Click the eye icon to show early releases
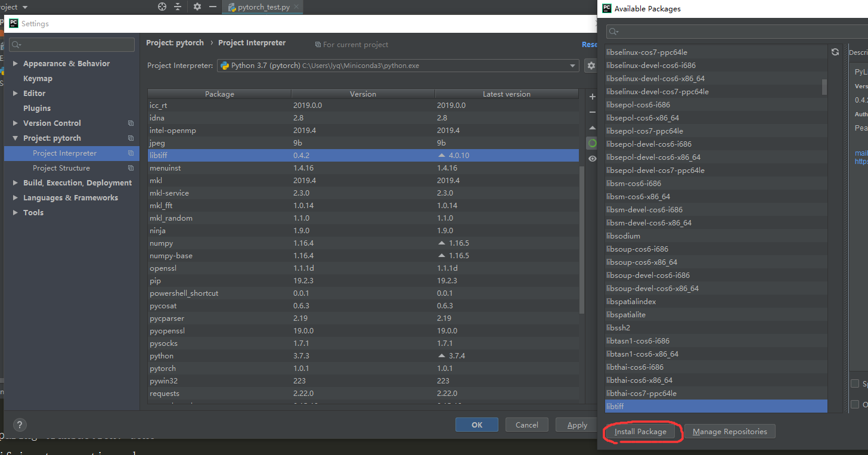The image size is (868, 455). pos(592,158)
